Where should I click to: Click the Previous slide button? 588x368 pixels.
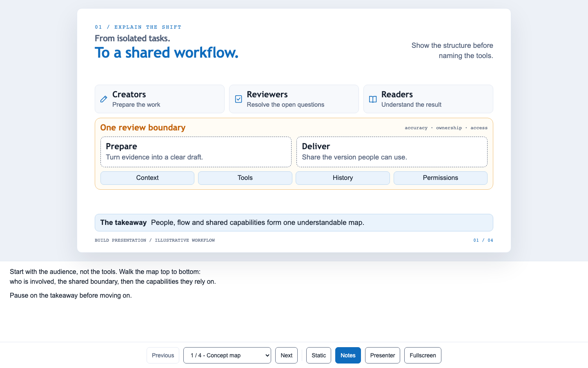[163, 355]
